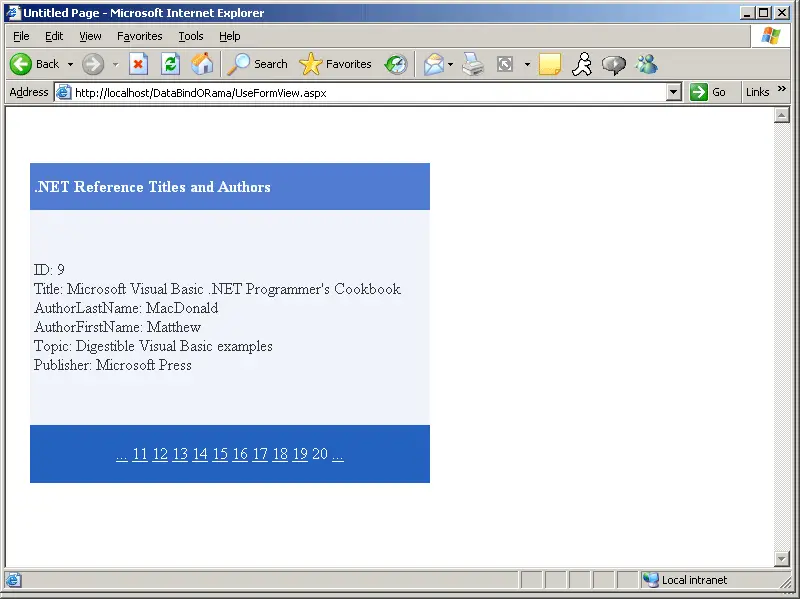The height and width of the screenshot is (599, 800).
Task: Go to page 17 in pager
Action: [x=260, y=454]
